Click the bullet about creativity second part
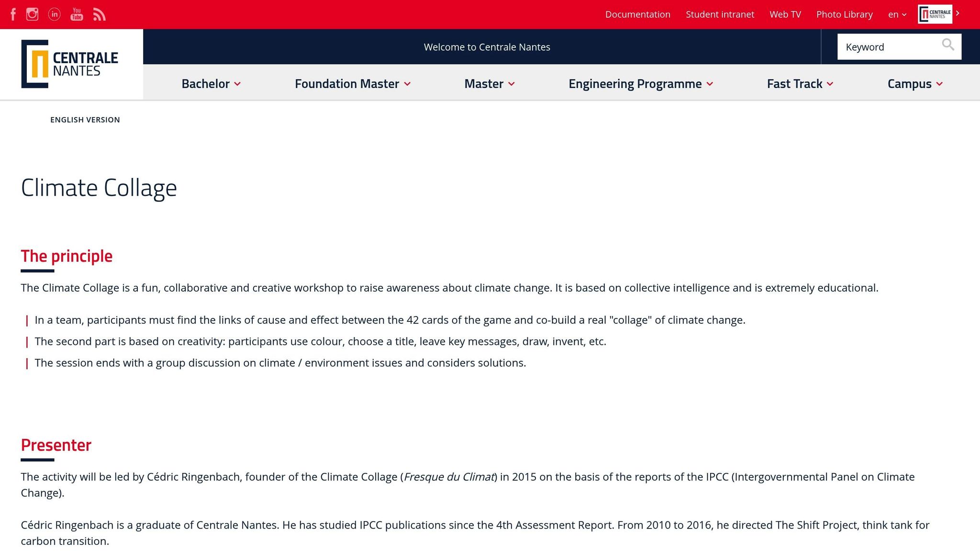 coord(320,342)
